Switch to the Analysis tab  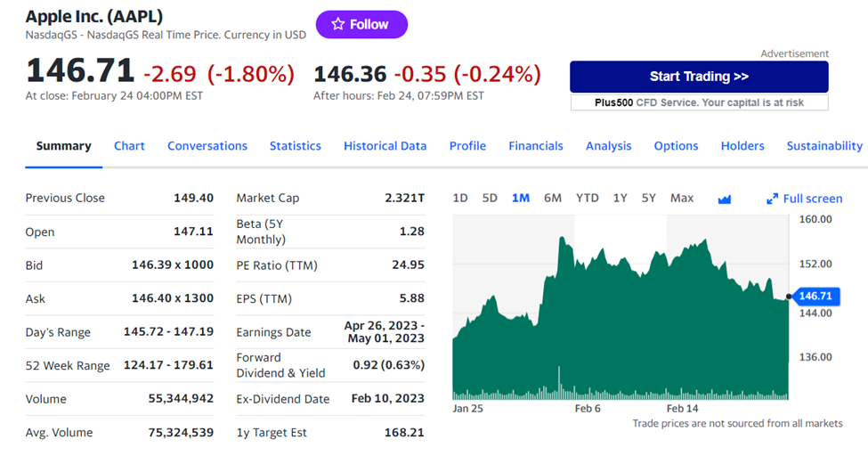click(x=608, y=146)
